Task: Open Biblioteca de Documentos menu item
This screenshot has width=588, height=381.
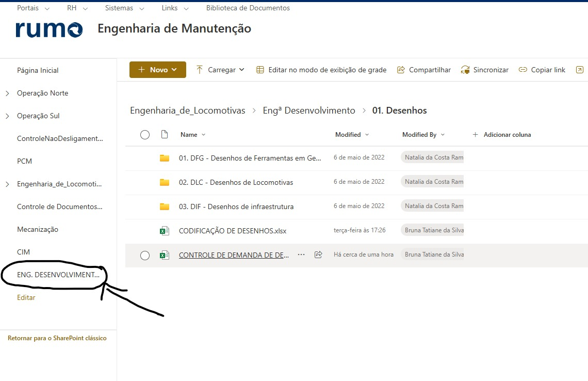Action: pyautogui.click(x=248, y=8)
